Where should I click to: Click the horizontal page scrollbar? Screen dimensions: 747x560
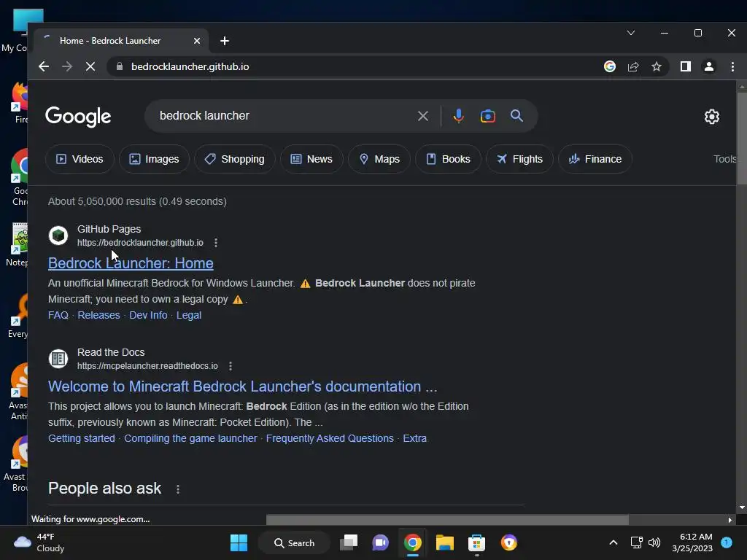pos(447,520)
